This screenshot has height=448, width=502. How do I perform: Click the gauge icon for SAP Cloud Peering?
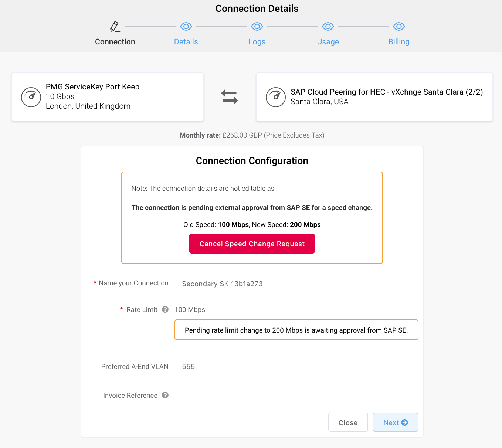(276, 97)
